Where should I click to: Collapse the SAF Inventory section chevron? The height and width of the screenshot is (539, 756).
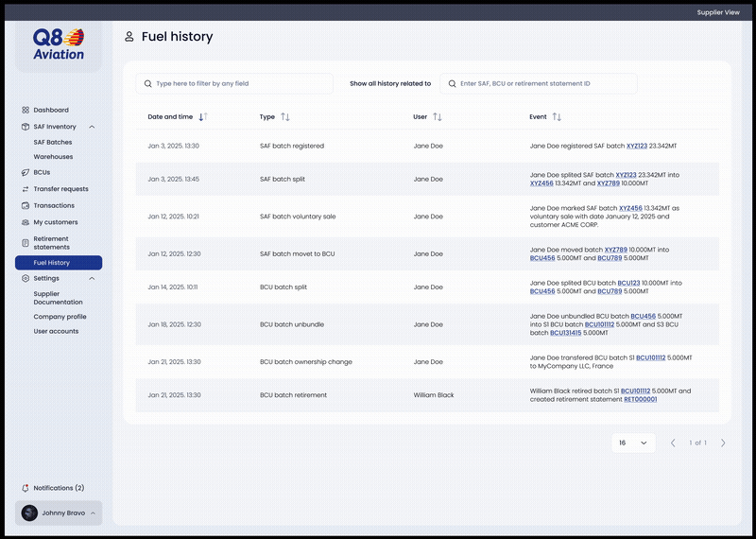92,127
